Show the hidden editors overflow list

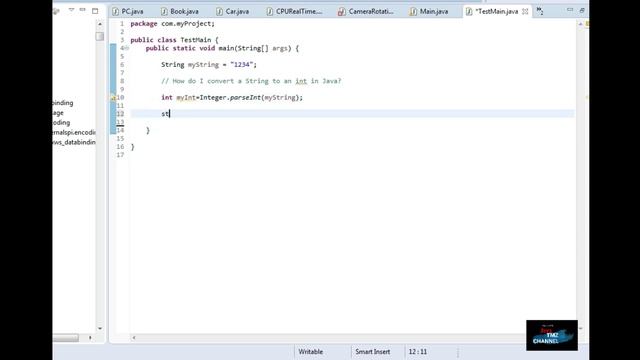pos(540,11)
